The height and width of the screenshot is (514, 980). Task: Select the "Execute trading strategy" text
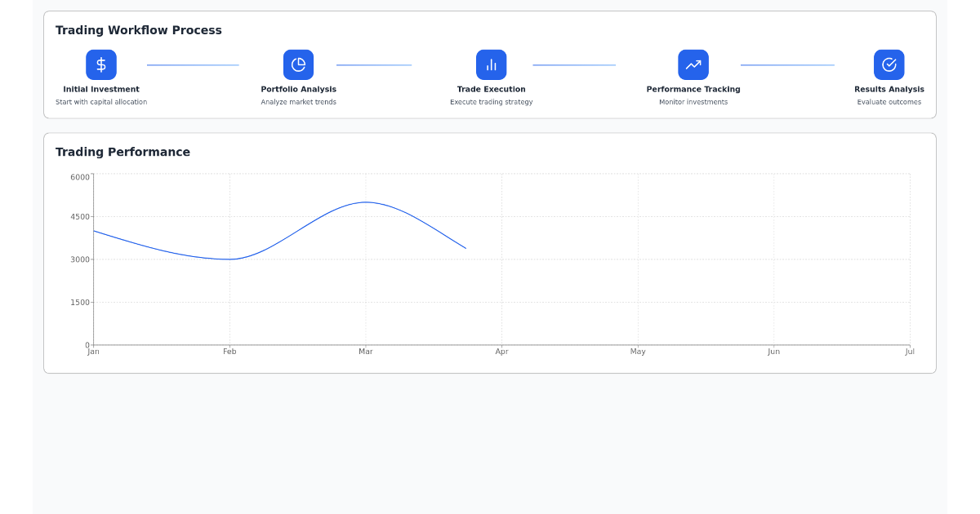coord(491,102)
